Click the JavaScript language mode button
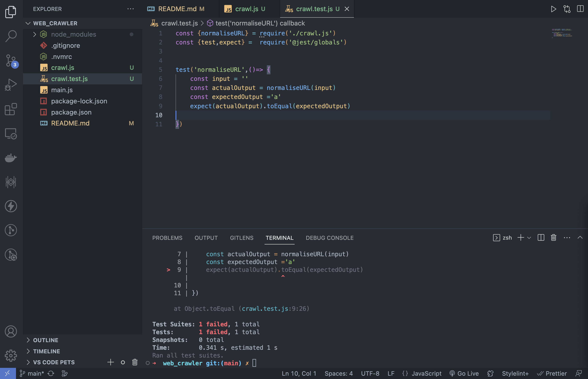Image resolution: width=588 pixels, height=379 pixels. [x=426, y=373]
